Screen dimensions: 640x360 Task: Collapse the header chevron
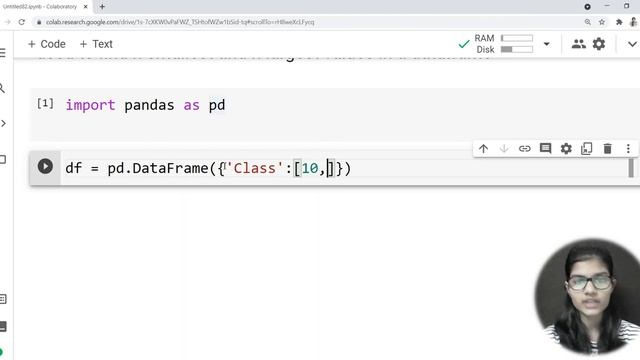pyautogui.click(x=632, y=44)
